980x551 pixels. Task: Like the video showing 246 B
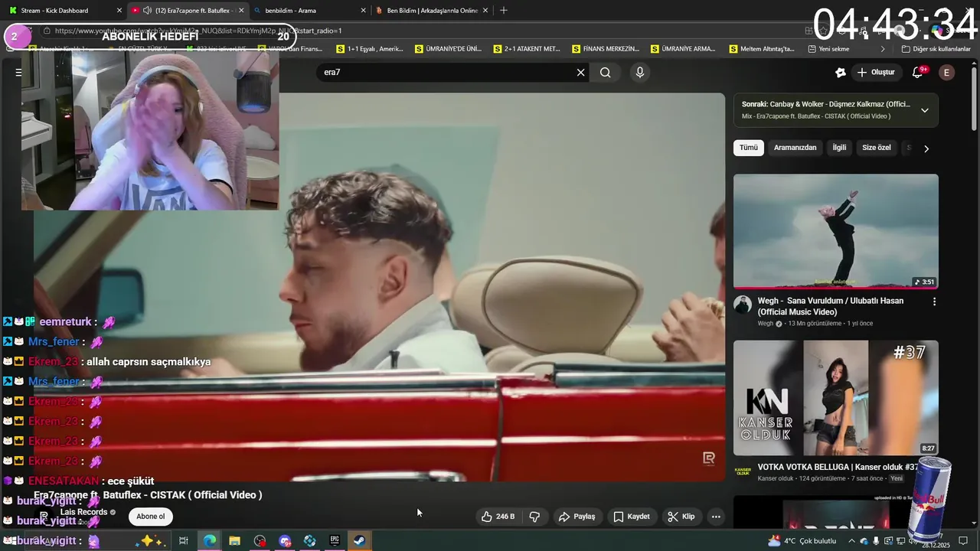(498, 517)
